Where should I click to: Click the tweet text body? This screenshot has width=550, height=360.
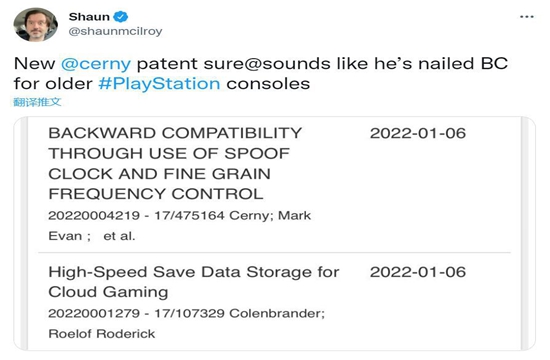[x=261, y=74]
